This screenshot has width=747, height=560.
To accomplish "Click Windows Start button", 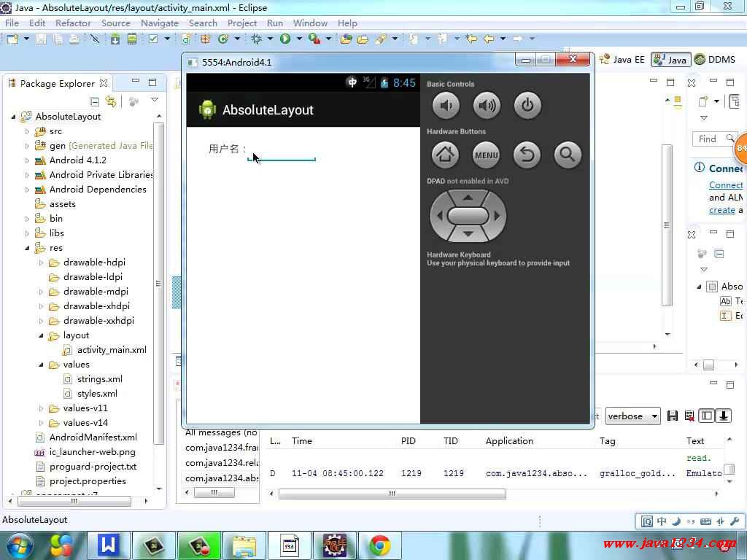I will pyautogui.click(x=18, y=545).
